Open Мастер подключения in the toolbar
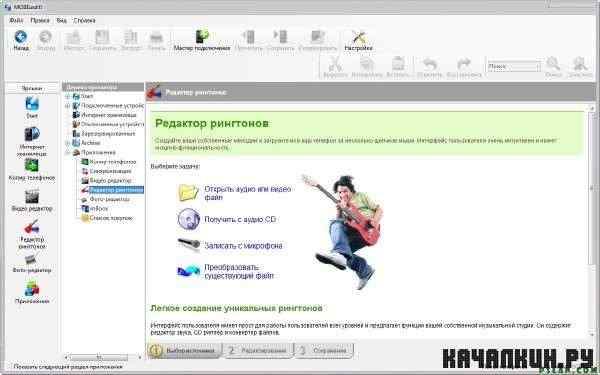The width and height of the screenshot is (600, 375). 202,40
